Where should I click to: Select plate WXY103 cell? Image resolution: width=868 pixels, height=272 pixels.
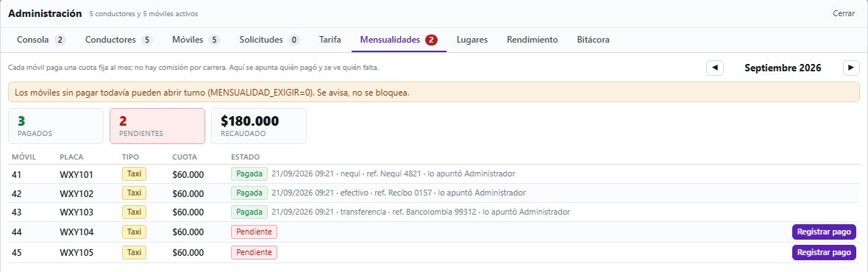coord(77,212)
